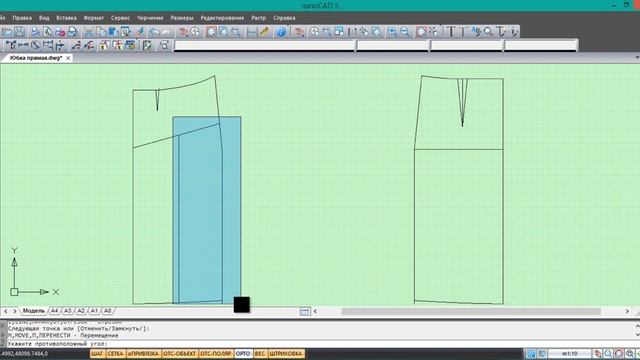Open the first wide layer dropdown field

(x=264, y=45)
